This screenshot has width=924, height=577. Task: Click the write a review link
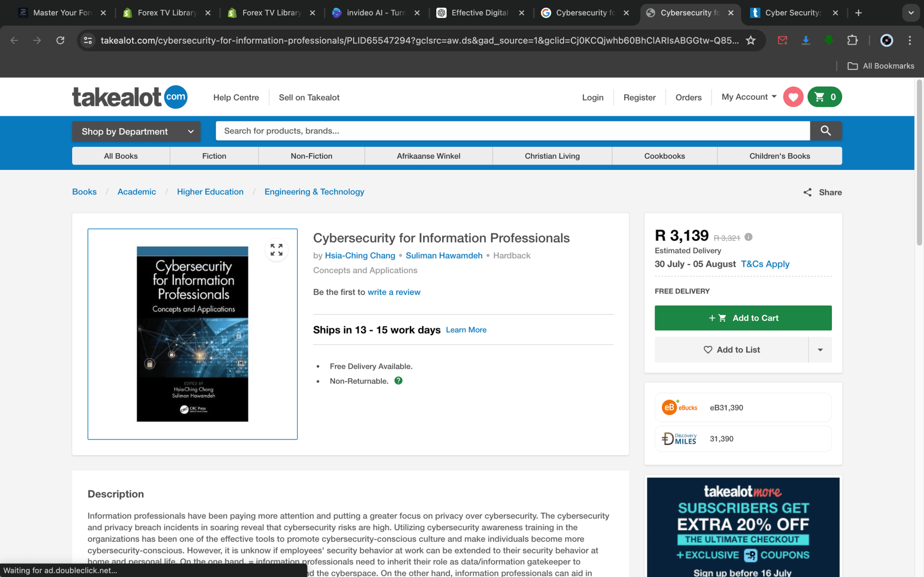pyautogui.click(x=394, y=292)
